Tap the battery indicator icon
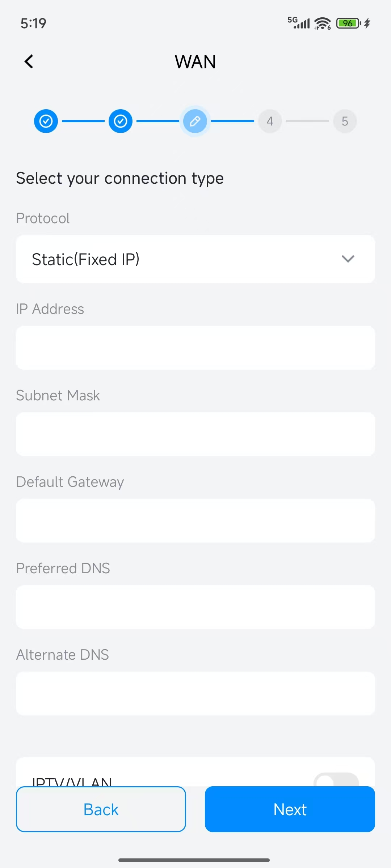391x868 pixels. [x=348, y=24]
